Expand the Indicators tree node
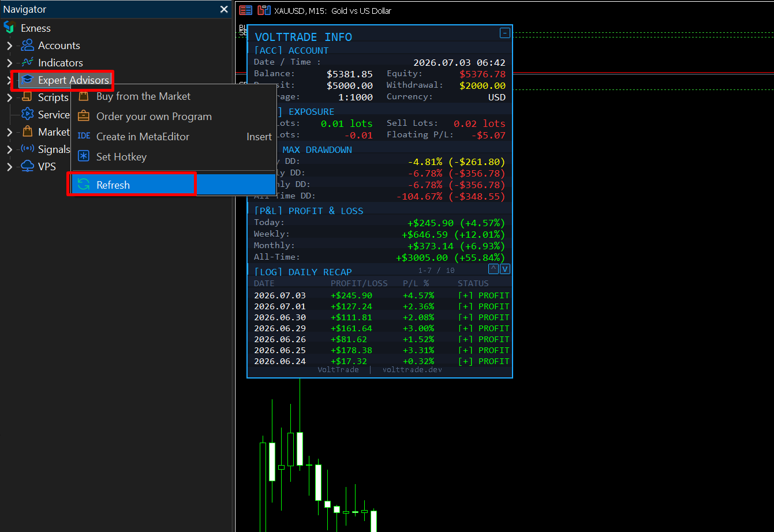774x532 pixels. pos(9,63)
